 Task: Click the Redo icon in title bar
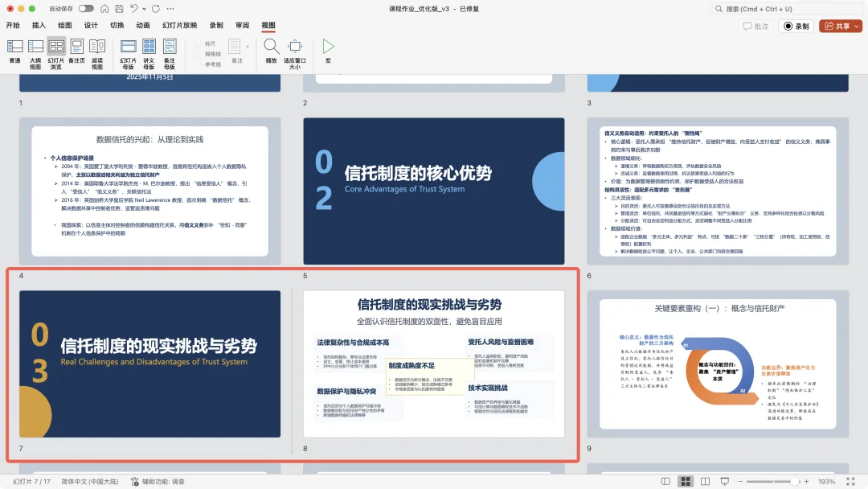156,9
